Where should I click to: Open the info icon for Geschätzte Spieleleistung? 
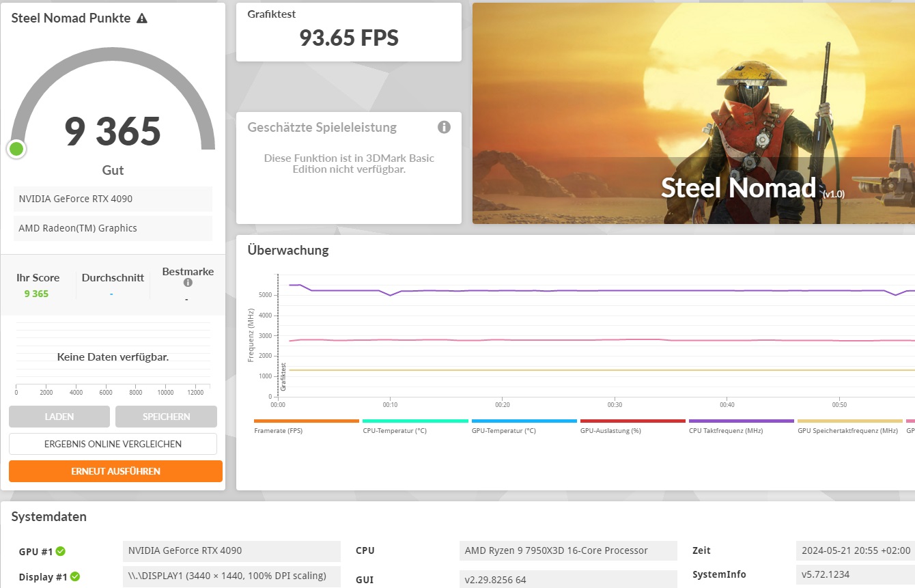(444, 127)
